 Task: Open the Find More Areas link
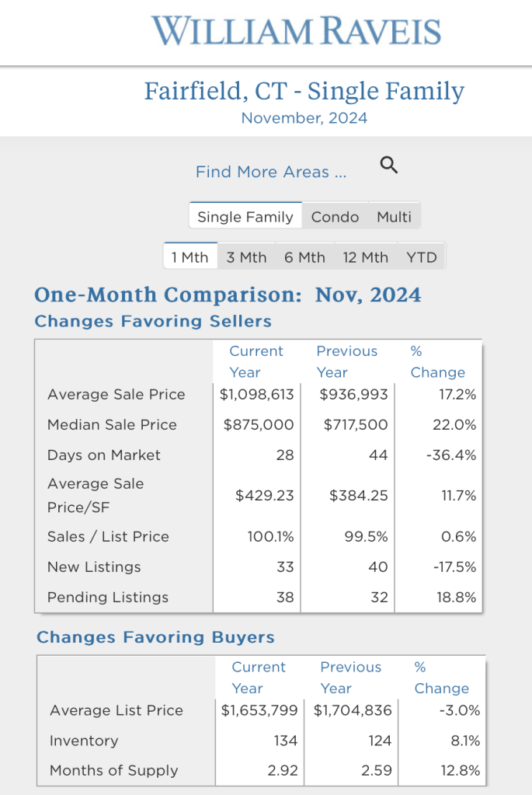[270, 172]
